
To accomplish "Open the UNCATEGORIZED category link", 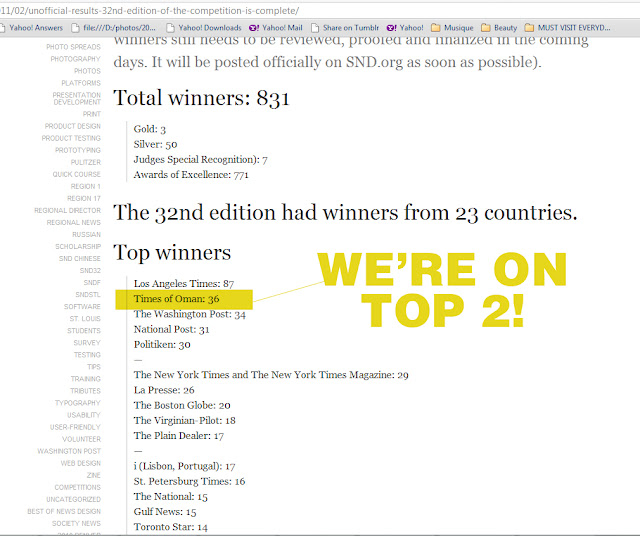I will click(x=73, y=499).
